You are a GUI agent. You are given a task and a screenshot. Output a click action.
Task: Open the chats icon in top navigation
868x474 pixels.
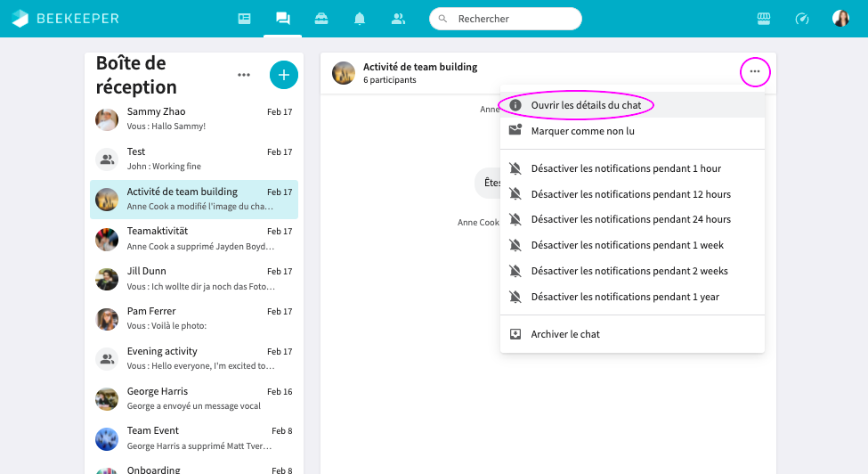pyautogui.click(x=283, y=19)
